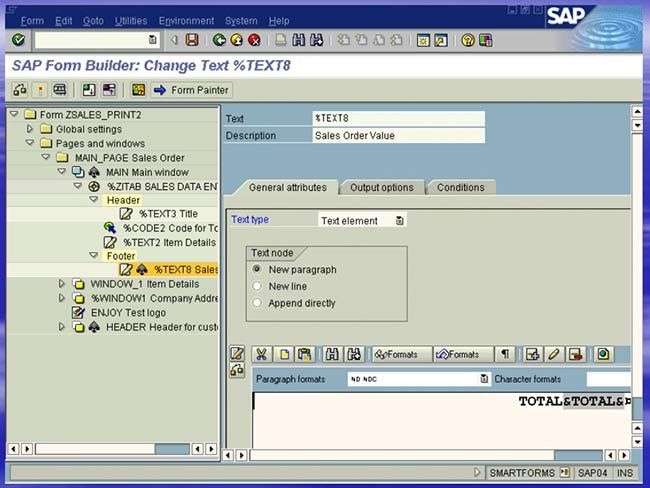Open the Form menu
Screen dimensions: 650x488
[32, 21]
